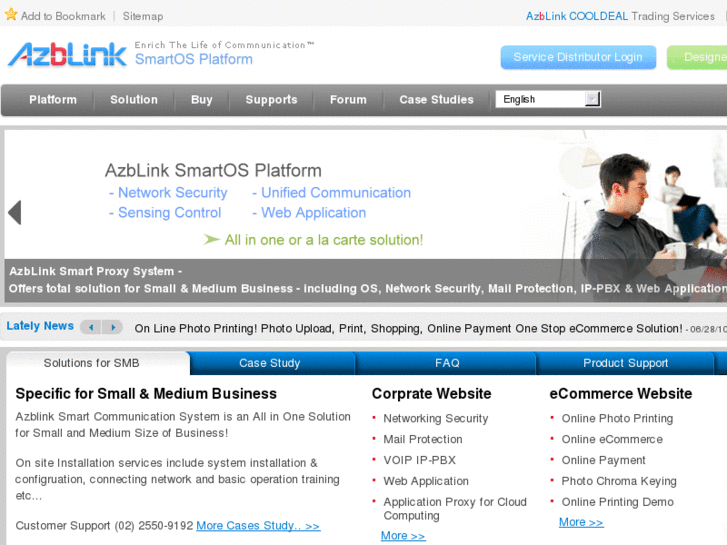The width and height of the screenshot is (727, 545).
Task: Click Online Printing Demo list item
Action: tap(618, 502)
